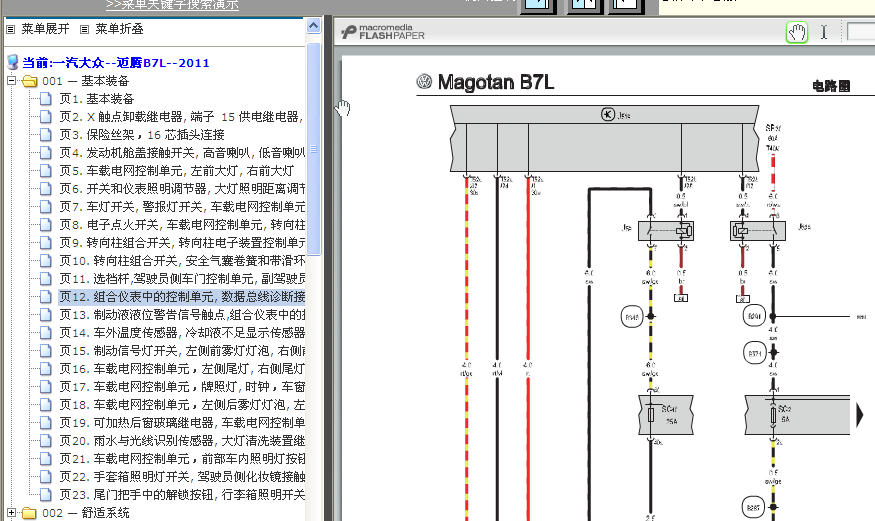
Task: Open 页11. 选档杆 page
Action: [x=182, y=278]
